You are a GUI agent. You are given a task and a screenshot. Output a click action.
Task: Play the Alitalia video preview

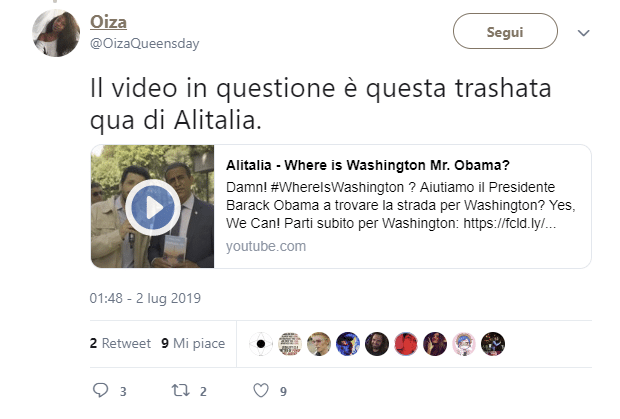[153, 207]
